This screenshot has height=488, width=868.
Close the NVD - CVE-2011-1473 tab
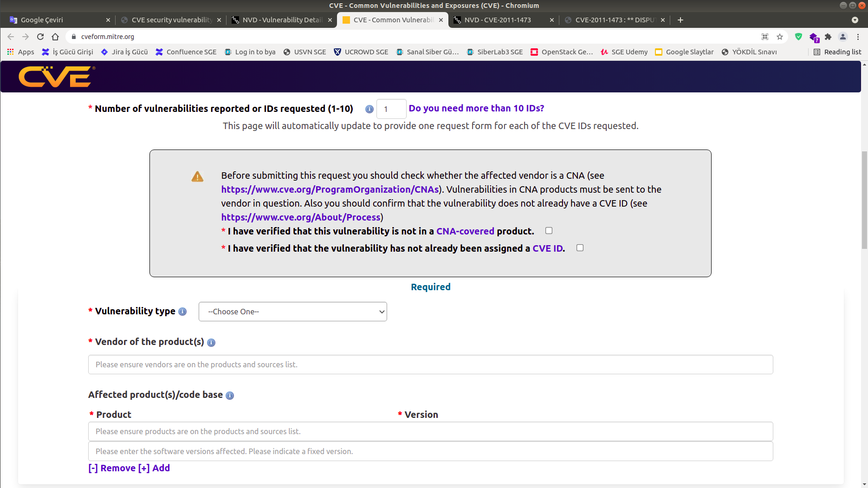(551, 20)
